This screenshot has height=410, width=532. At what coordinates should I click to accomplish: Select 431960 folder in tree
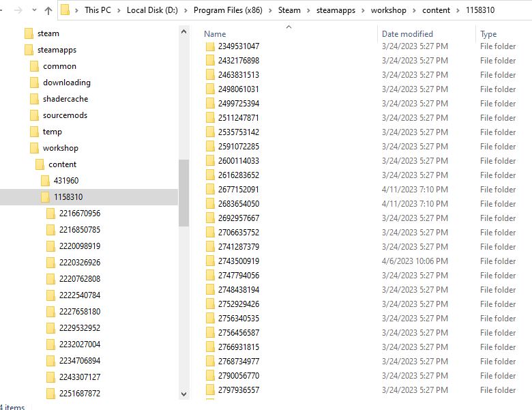(66, 181)
